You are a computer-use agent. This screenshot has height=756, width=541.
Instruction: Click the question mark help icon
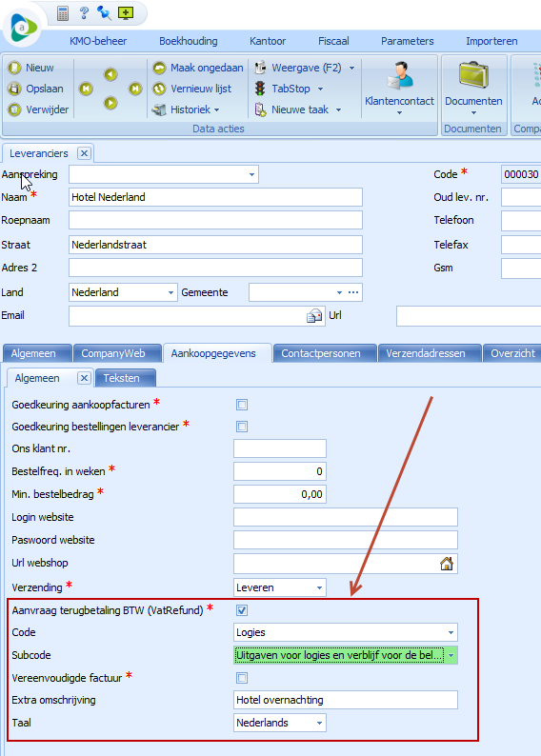(x=84, y=12)
